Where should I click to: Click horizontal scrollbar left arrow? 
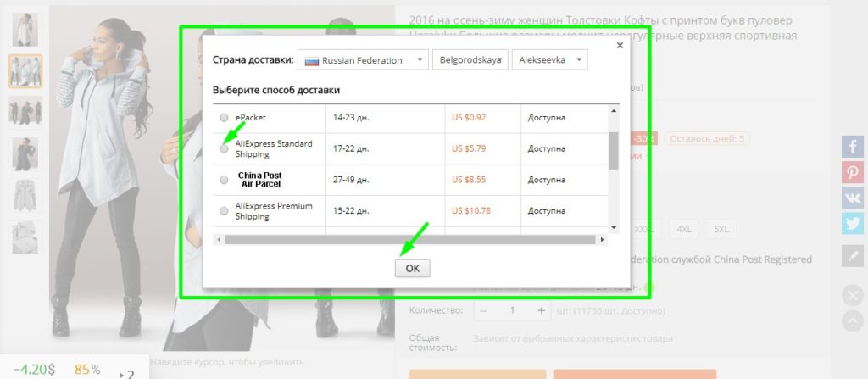[220, 239]
